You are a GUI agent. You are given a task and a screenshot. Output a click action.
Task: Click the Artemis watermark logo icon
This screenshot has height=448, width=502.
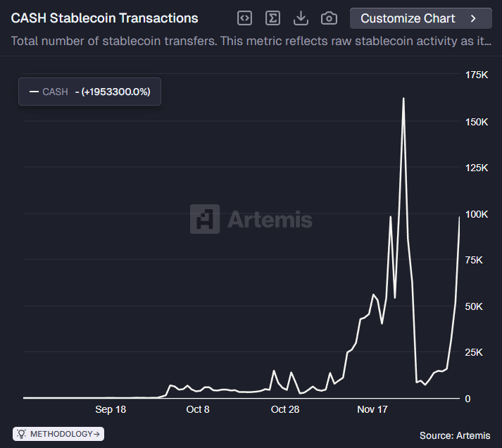point(204,219)
